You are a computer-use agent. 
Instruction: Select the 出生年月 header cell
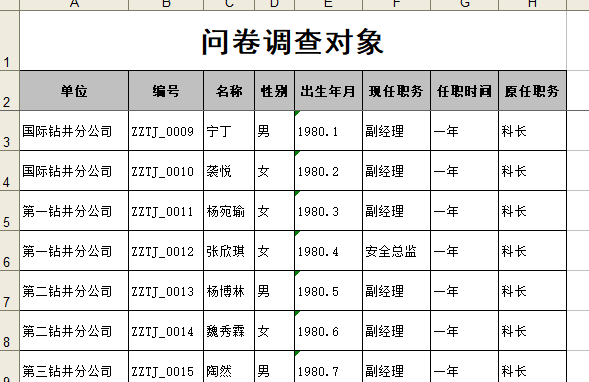pyautogui.click(x=328, y=91)
